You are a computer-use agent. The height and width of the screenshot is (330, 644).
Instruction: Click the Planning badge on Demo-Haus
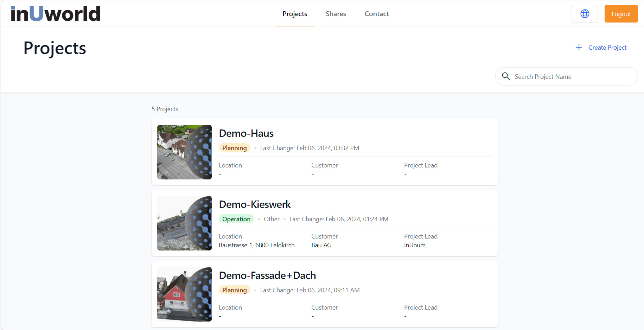tap(234, 148)
